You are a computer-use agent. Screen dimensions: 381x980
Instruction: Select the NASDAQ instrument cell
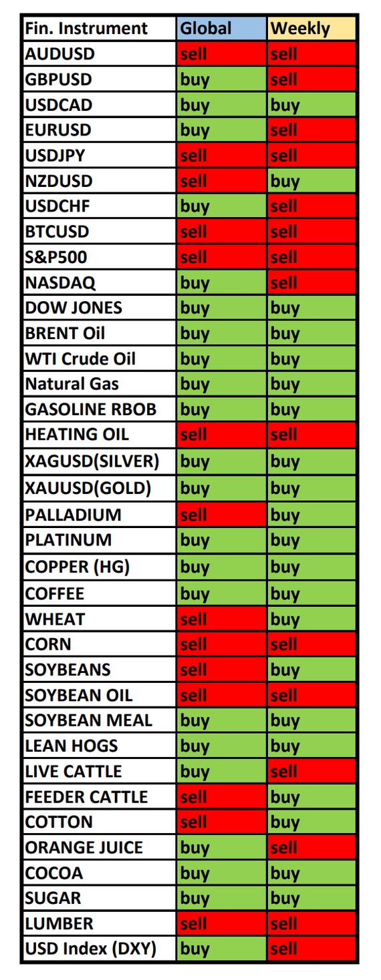(x=99, y=282)
